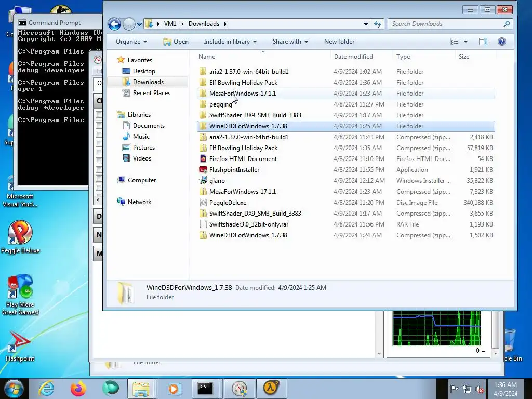
Task: Select the giano installer file icon
Action: coord(203,180)
